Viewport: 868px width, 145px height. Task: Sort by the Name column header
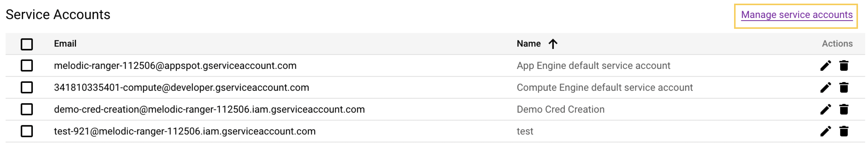[x=529, y=44]
